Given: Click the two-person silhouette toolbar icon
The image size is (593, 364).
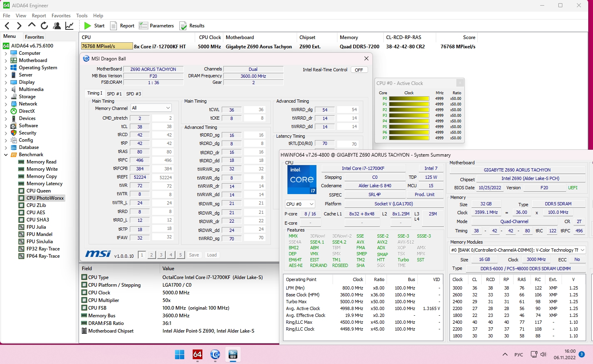Looking at the screenshot, I should 57,26.
